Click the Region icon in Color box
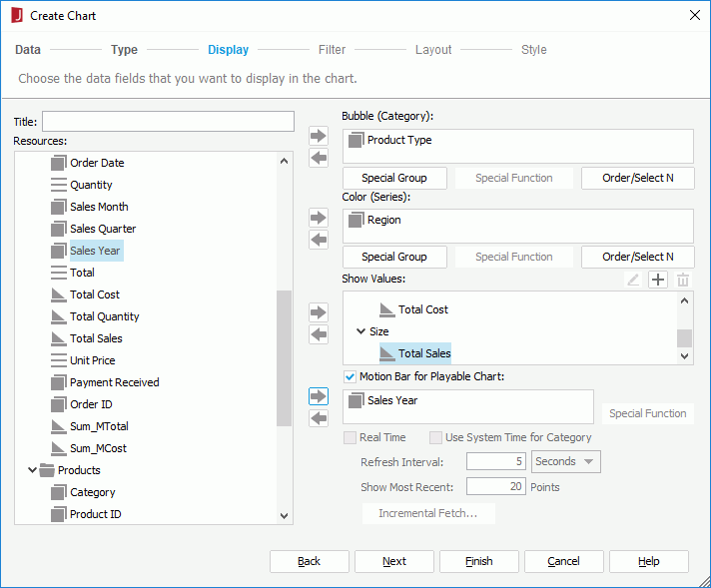711x588 pixels. [355, 220]
